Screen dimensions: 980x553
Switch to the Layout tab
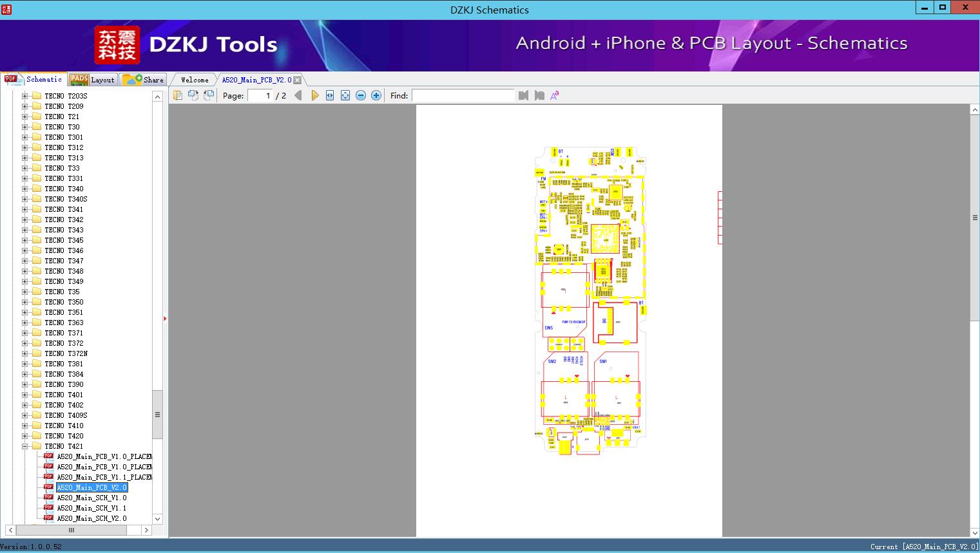[92, 79]
